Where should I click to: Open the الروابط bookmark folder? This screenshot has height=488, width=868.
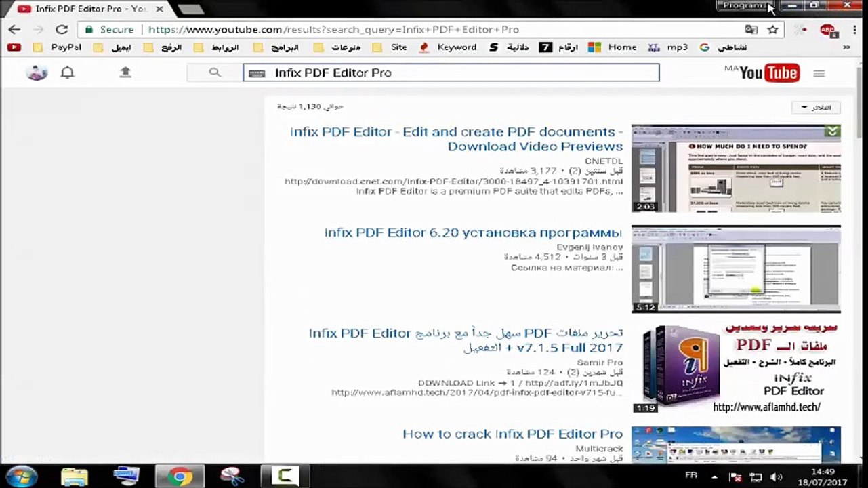point(216,47)
